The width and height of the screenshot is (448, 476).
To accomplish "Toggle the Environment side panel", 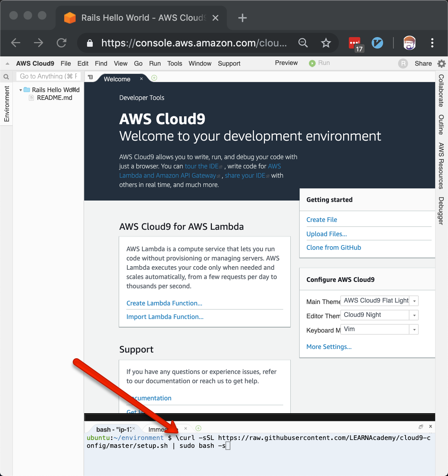I will 6,104.
